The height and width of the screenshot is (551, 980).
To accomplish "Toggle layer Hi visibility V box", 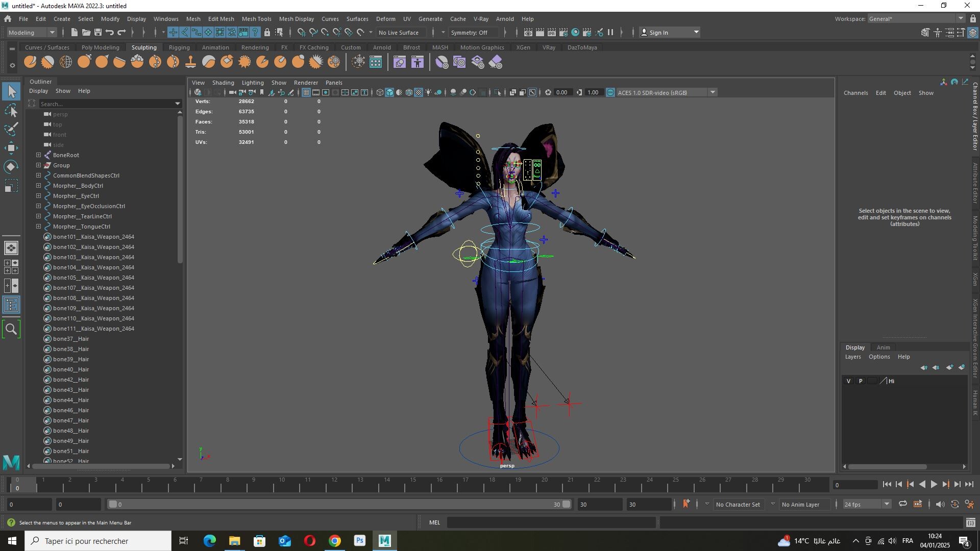I will [x=848, y=381].
